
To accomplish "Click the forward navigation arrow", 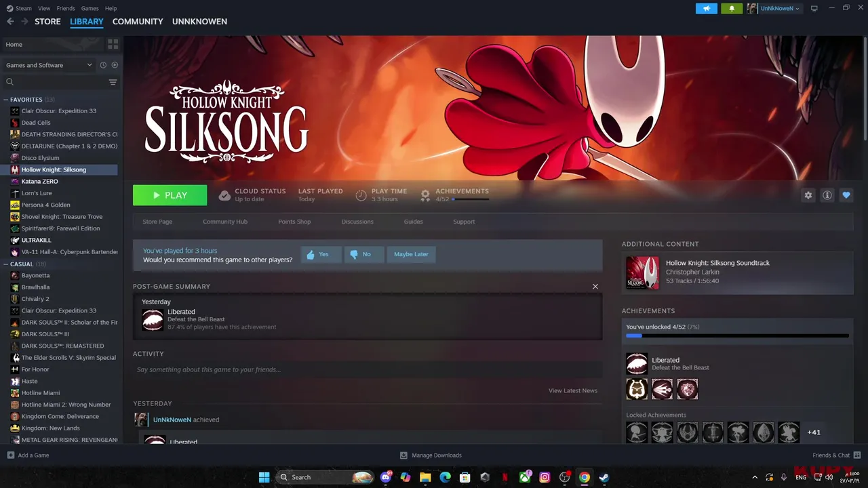I will click(25, 22).
